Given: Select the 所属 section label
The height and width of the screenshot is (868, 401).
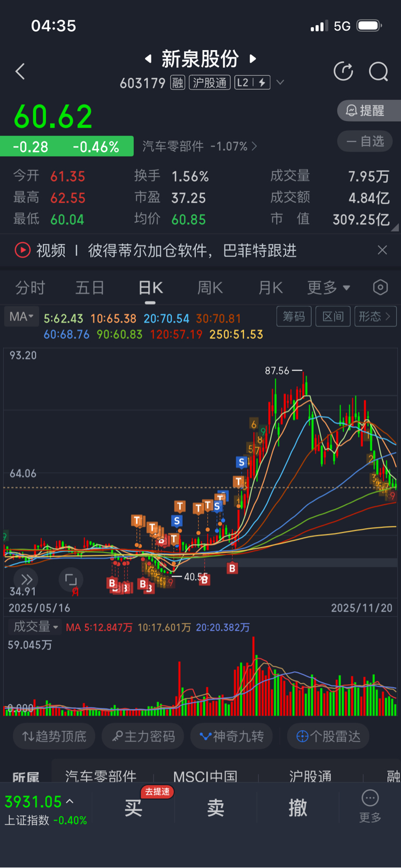Looking at the screenshot, I should click(26, 777).
